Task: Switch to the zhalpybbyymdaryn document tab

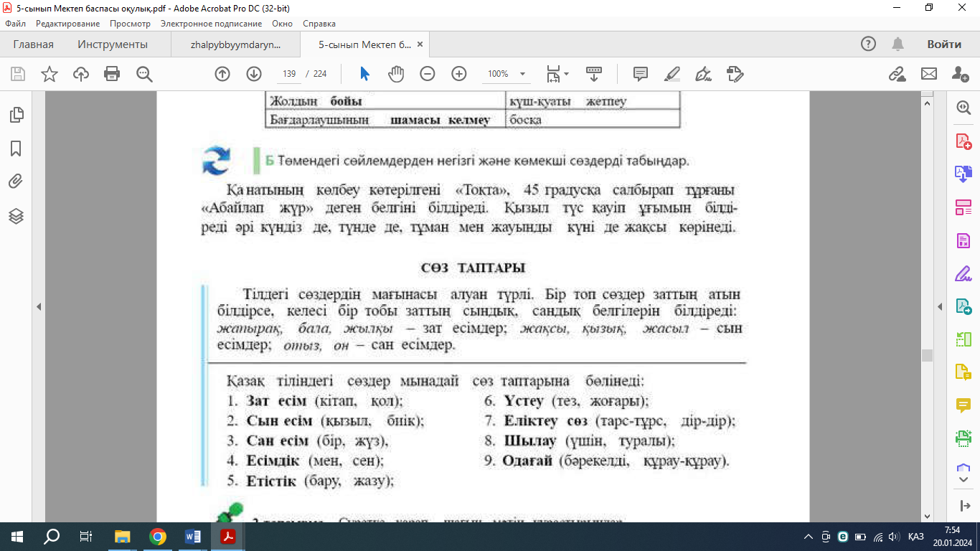Action: pos(236,44)
